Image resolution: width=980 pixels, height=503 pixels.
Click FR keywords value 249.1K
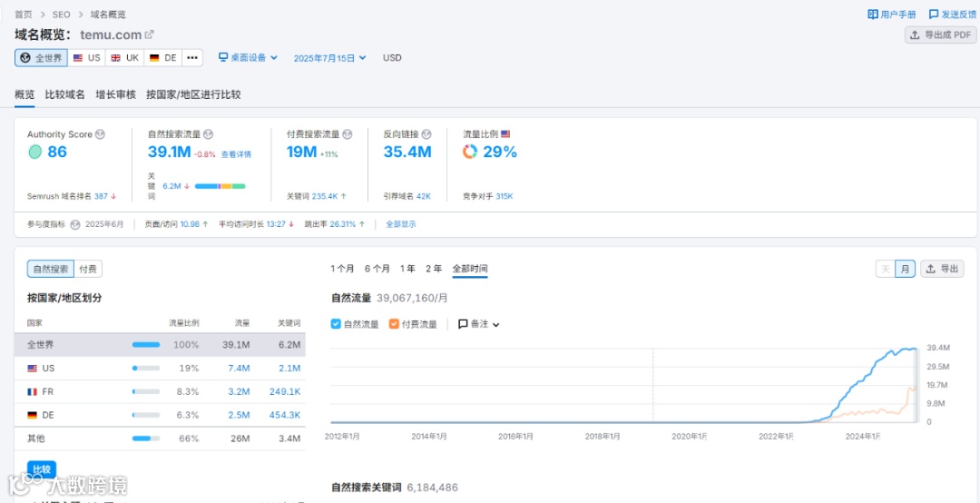point(284,391)
